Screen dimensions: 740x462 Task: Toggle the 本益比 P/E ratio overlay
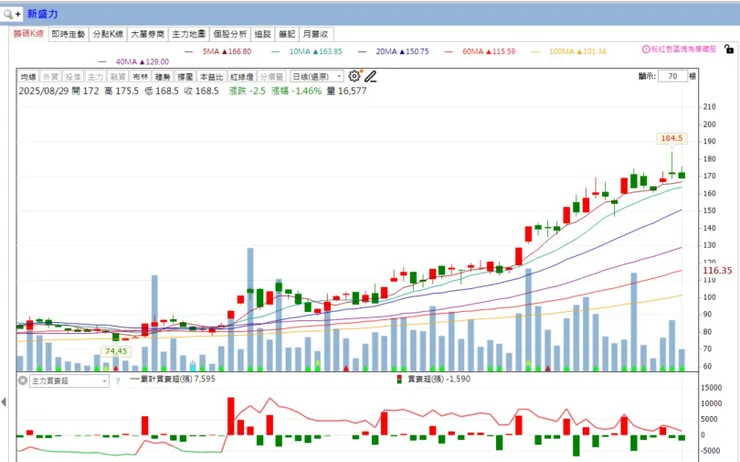click(x=211, y=76)
